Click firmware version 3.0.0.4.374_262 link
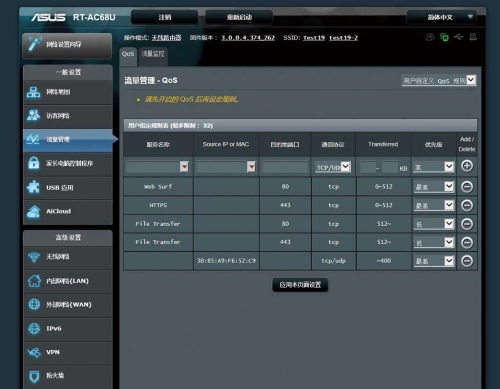 (248, 38)
